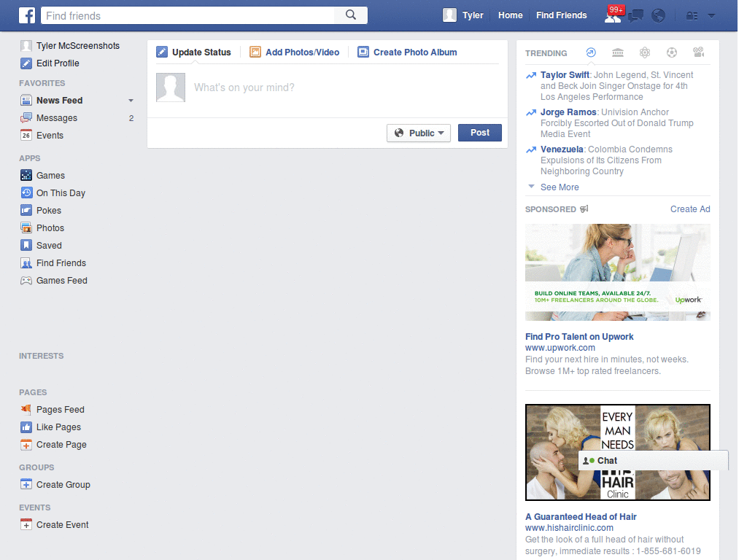Click the Games app icon in sidebar
Image resolution: width=747 pixels, height=560 pixels.
tap(26, 175)
